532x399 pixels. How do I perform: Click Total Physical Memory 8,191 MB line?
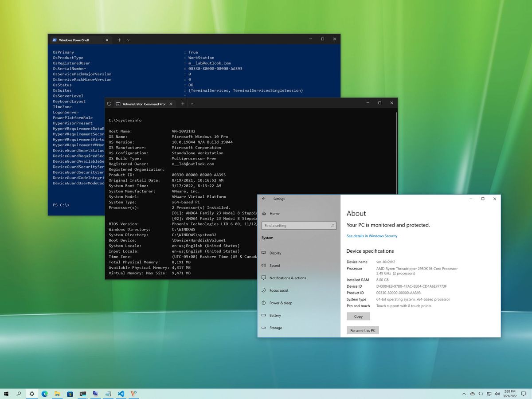[x=149, y=262]
